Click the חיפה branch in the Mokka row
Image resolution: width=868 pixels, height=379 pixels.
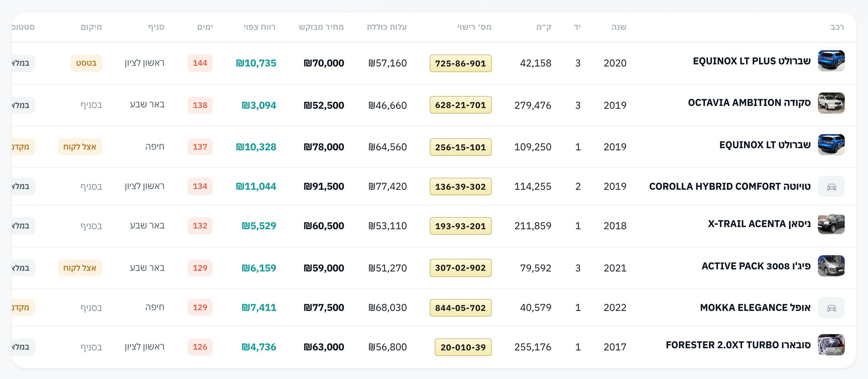[155, 307]
